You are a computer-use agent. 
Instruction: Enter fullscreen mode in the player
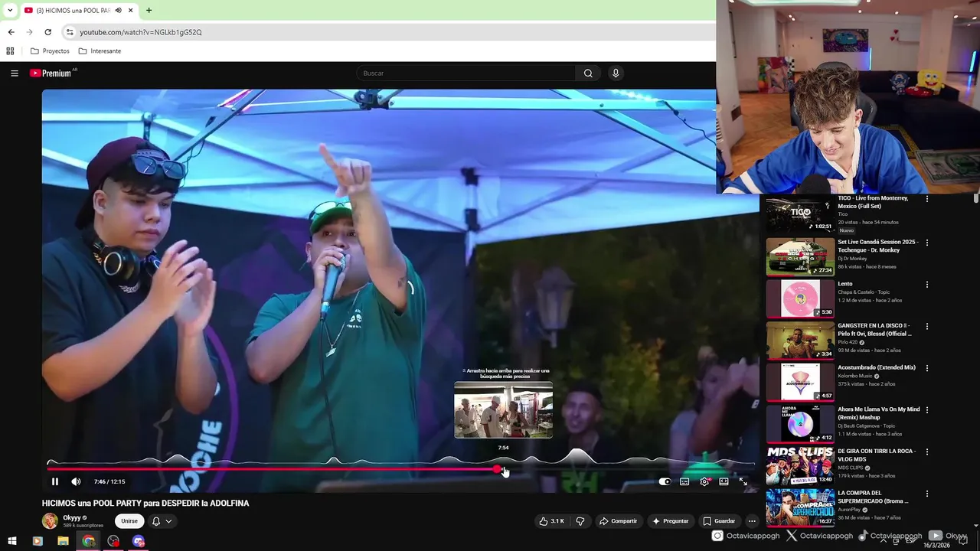pos(743,481)
